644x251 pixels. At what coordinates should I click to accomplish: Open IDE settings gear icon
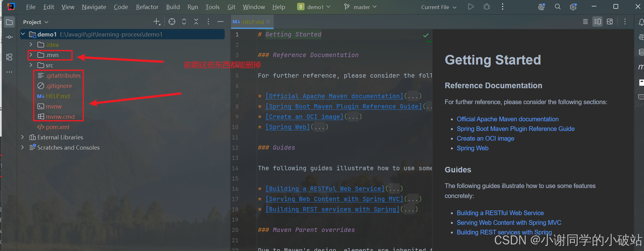573,7
